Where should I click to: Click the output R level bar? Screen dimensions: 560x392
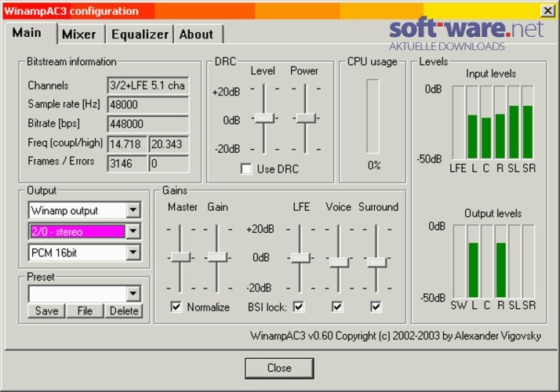(500, 262)
